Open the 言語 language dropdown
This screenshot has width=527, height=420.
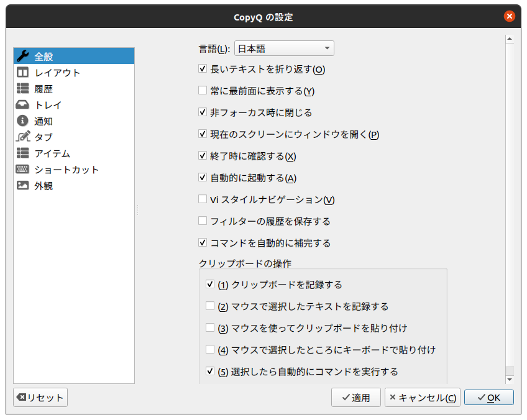point(284,48)
